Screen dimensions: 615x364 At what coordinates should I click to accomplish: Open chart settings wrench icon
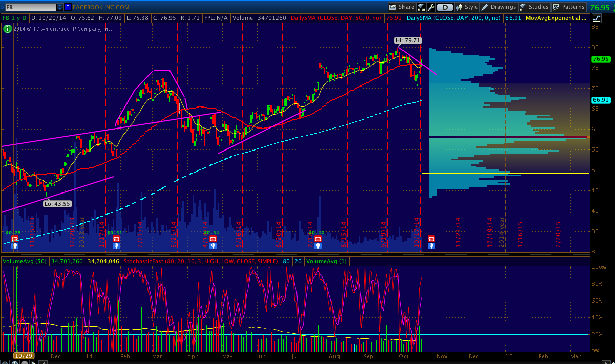pyautogui.click(x=431, y=7)
